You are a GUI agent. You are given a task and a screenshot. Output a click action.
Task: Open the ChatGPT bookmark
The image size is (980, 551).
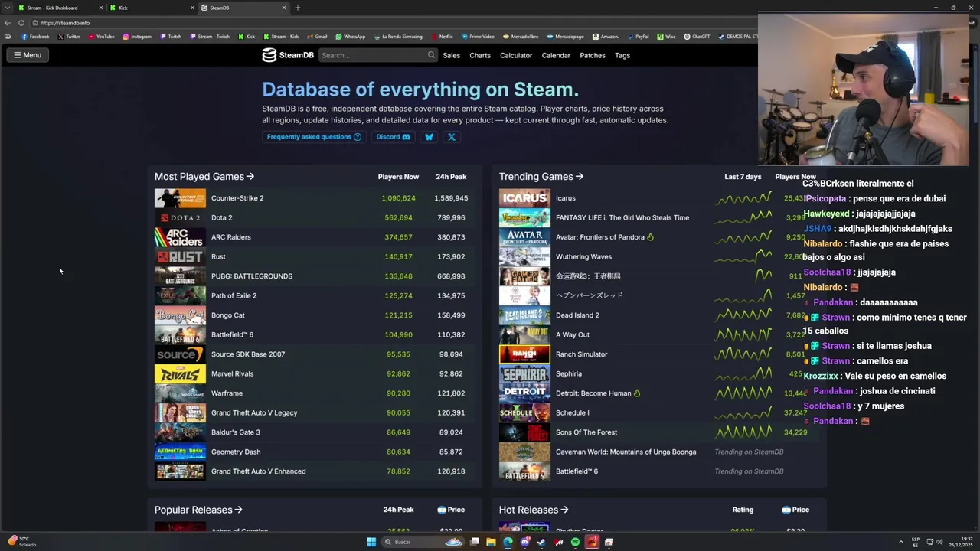pyautogui.click(x=697, y=37)
